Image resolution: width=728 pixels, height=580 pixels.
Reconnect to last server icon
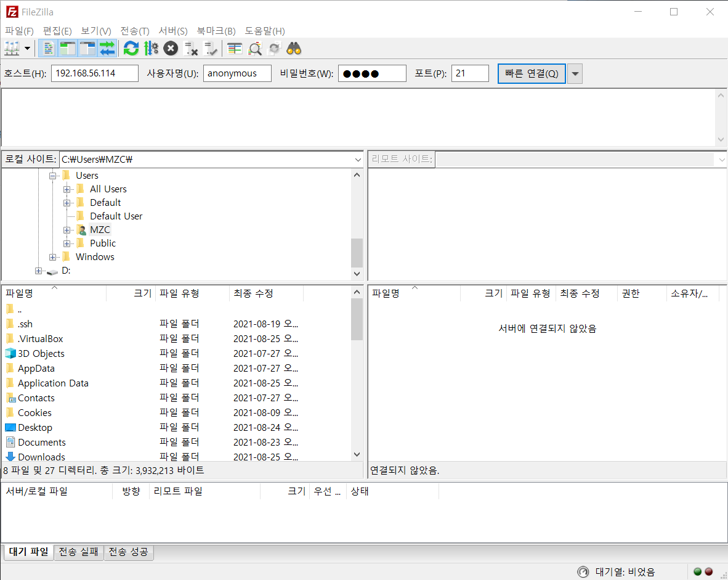pos(211,48)
